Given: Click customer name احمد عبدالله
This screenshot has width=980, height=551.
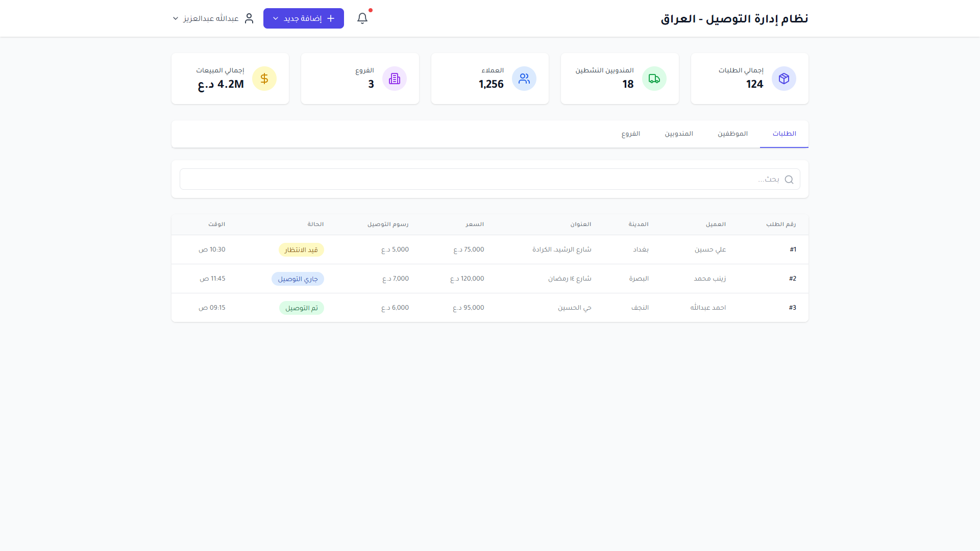Looking at the screenshot, I should pyautogui.click(x=708, y=308).
